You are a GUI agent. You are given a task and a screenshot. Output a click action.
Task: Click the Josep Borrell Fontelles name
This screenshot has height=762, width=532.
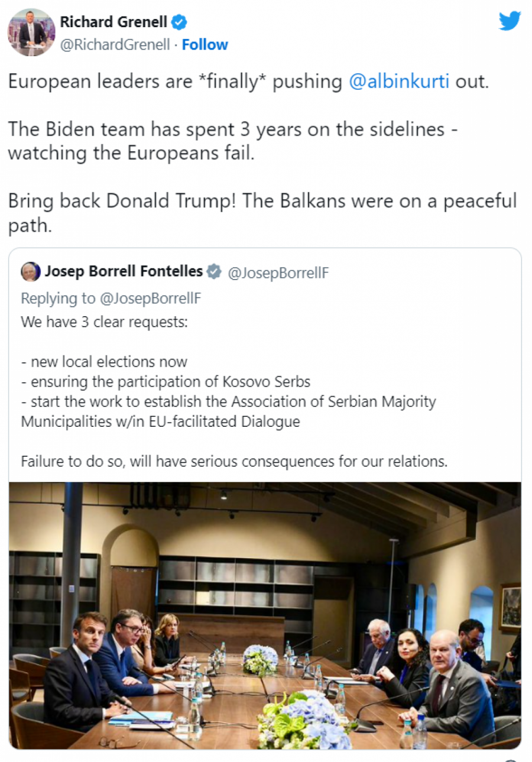click(x=124, y=272)
